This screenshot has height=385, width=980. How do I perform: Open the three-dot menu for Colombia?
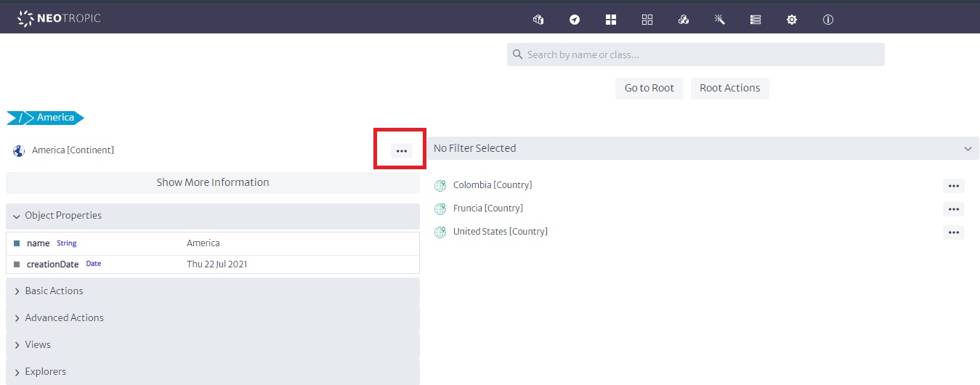click(953, 186)
